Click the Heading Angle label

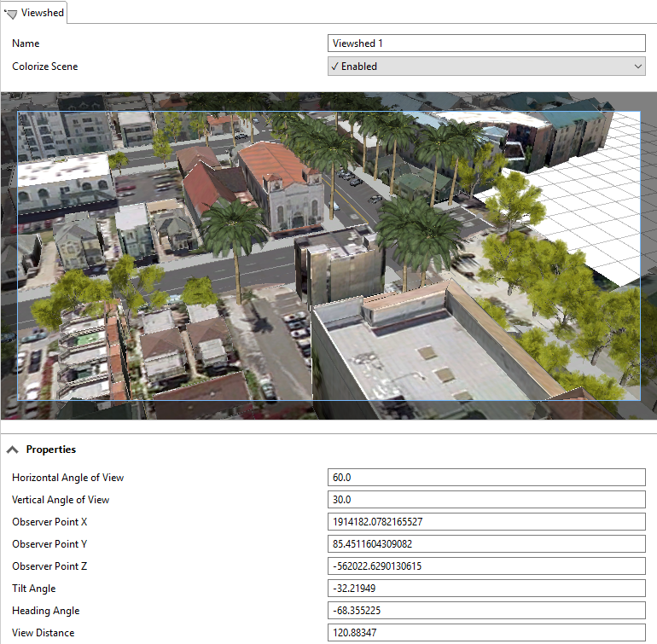tap(46, 611)
